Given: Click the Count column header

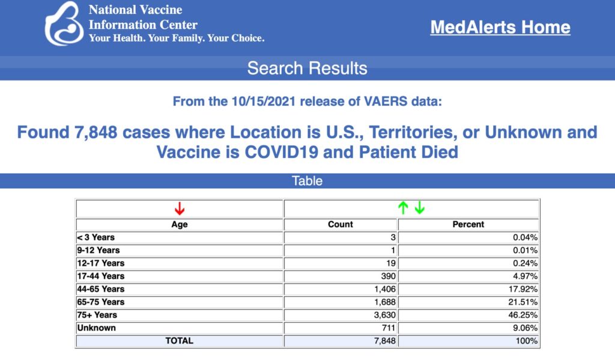Looking at the screenshot, I should 341,225.
